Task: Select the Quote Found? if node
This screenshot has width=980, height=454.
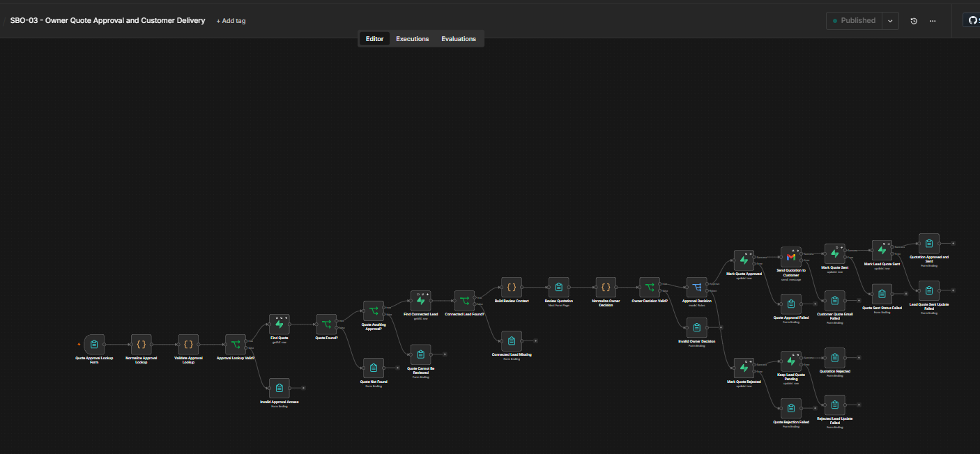Action: (326, 324)
